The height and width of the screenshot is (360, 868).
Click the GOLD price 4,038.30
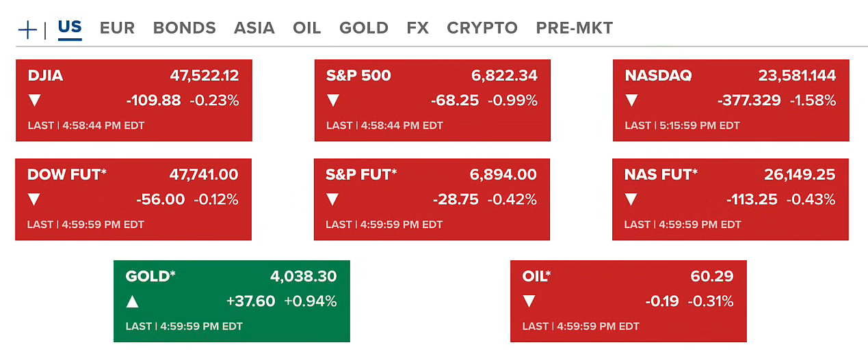[x=303, y=277]
